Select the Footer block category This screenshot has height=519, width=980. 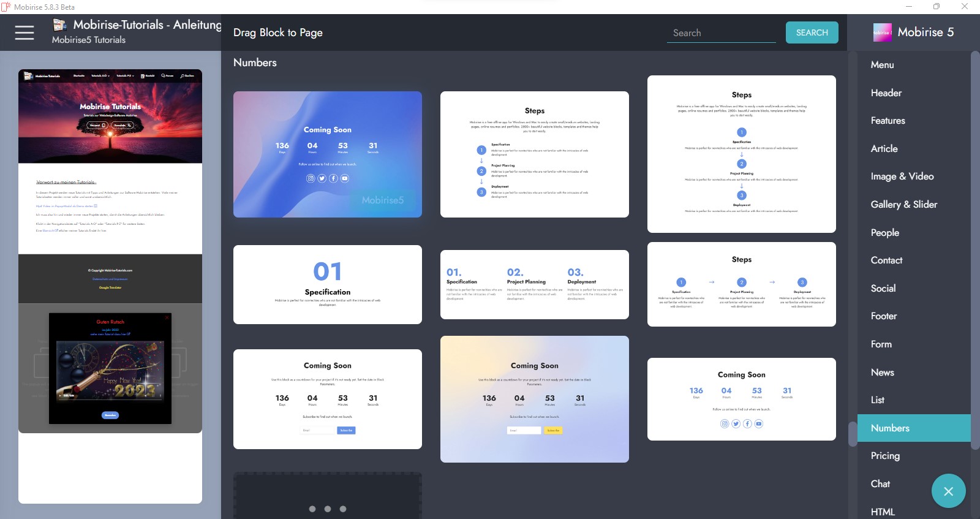click(883, 316)
